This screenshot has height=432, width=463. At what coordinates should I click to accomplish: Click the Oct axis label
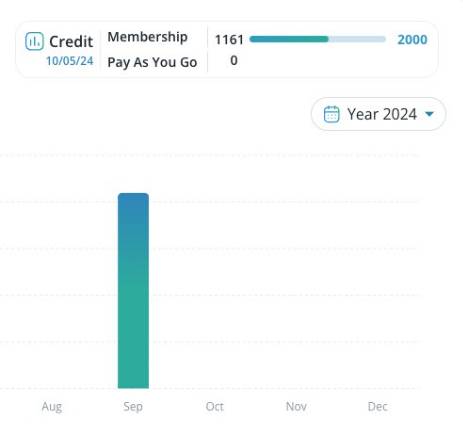pos(215,406)
